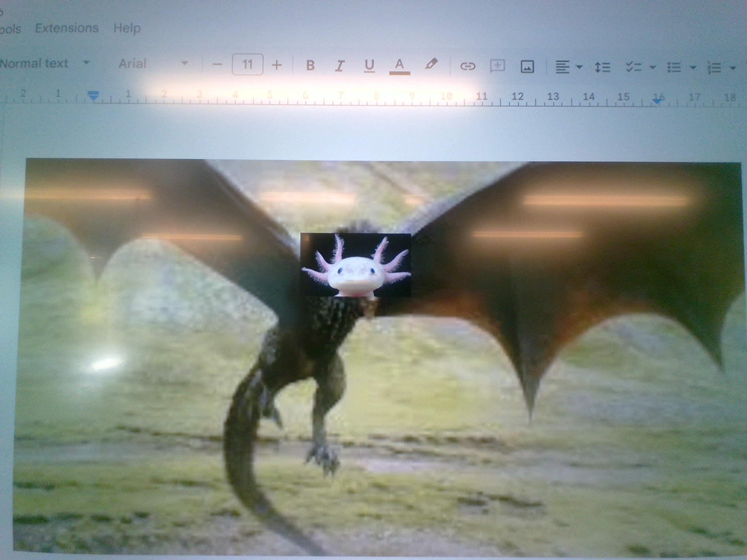Image resolution: width=747 pixels, height=560 pixels.
Task: Click the checklist icon
Action: pos(633,67)
